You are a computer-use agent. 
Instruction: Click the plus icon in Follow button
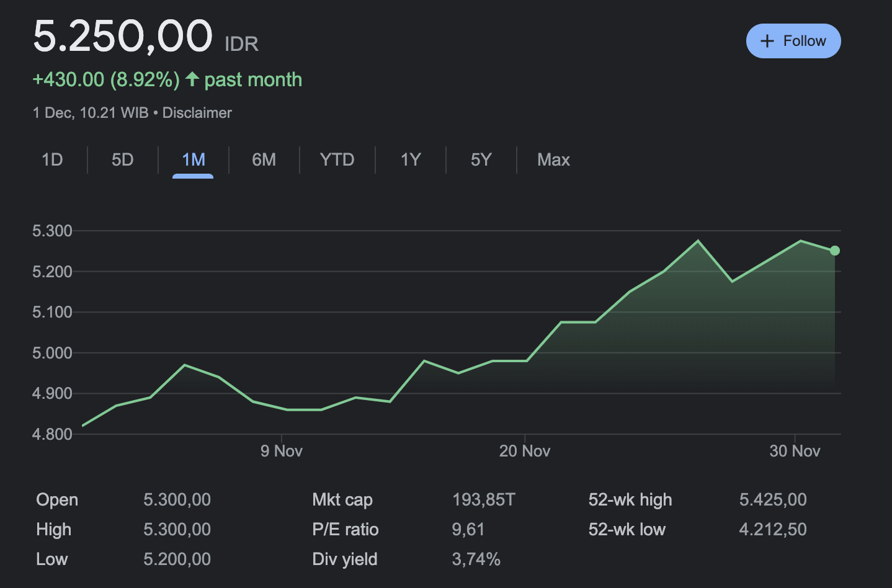tap(767, 40)
